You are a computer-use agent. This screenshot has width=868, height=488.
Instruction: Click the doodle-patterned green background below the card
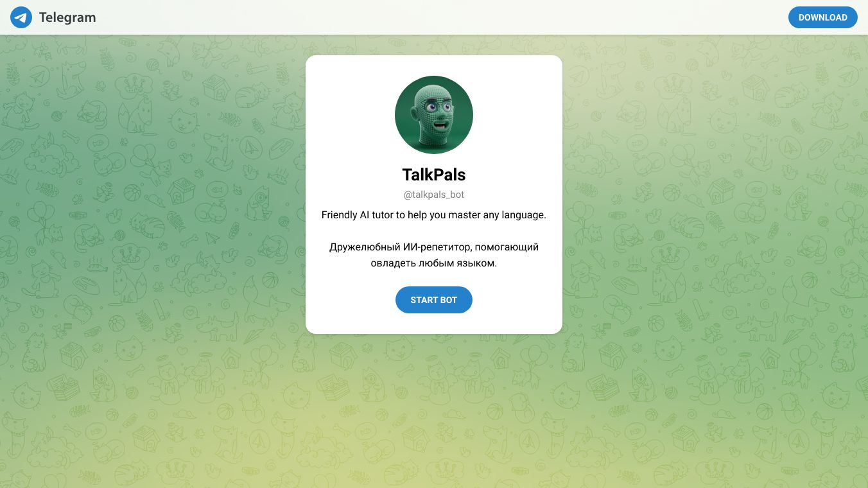[x=434, y=411]
